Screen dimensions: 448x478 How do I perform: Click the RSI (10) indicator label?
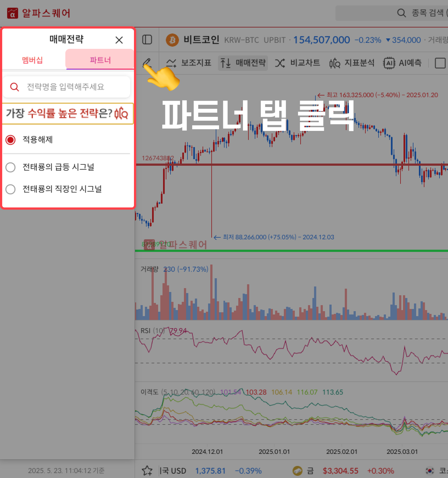tap(153, 331)
